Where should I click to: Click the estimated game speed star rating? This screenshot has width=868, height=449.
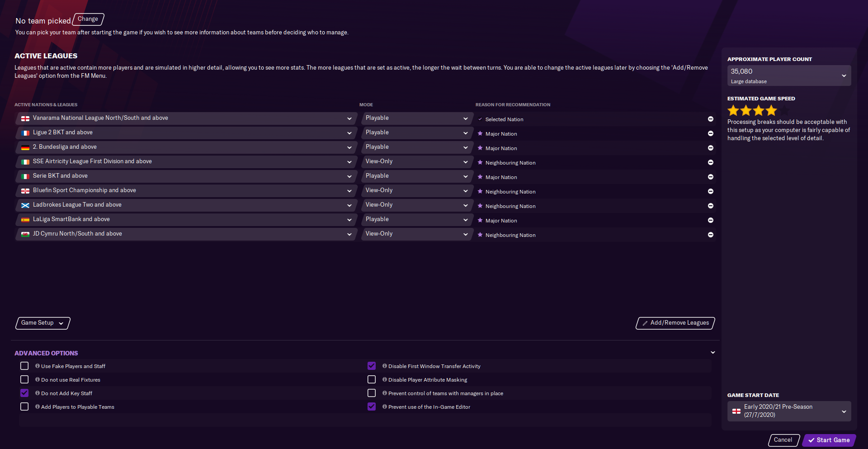click(752, 110)
